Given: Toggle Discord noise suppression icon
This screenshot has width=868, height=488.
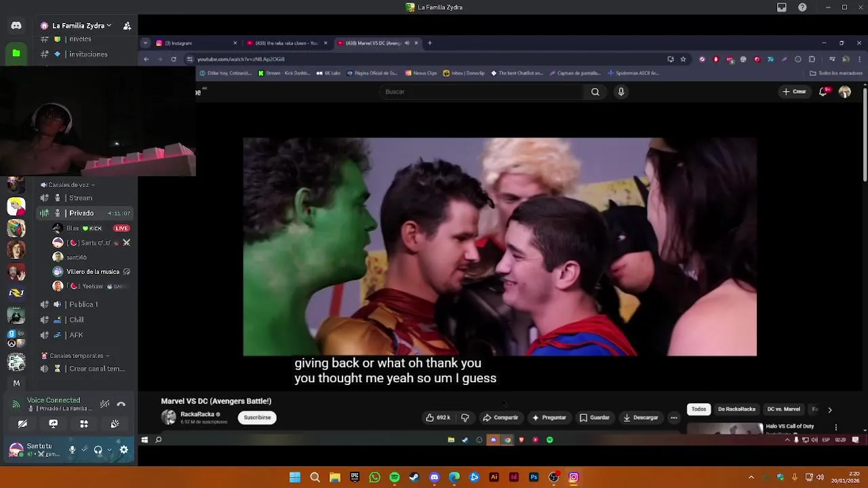Looking at the screenshot, I should (104, 404).
